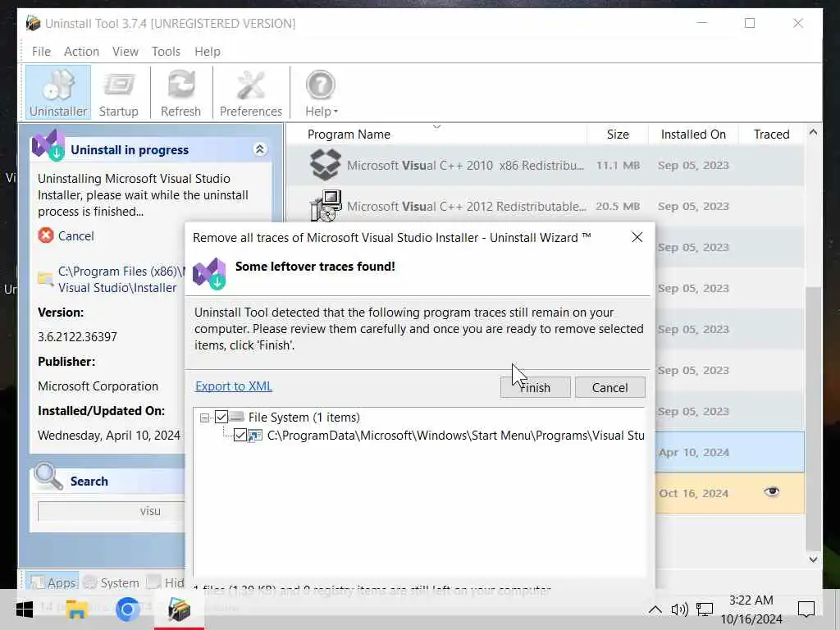The height and width of the screenshot is (630, 840).
Task: Click the Cancel link in left panel
Action: (75, 235)
